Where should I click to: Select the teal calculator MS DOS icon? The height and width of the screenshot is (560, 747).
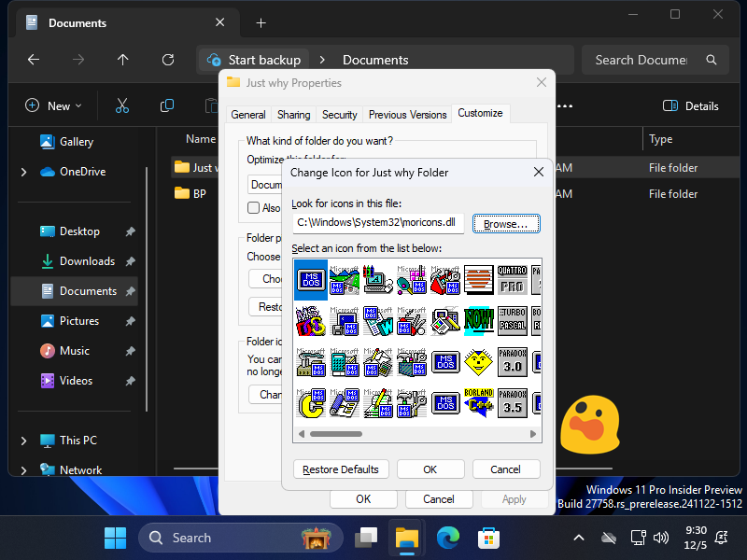345,362
